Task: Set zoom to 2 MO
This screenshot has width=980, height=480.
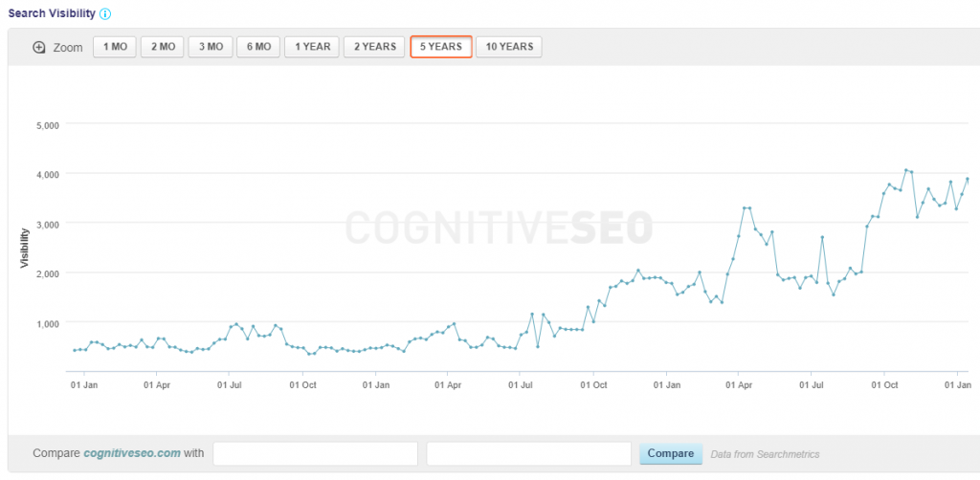Action: (162, 47)
